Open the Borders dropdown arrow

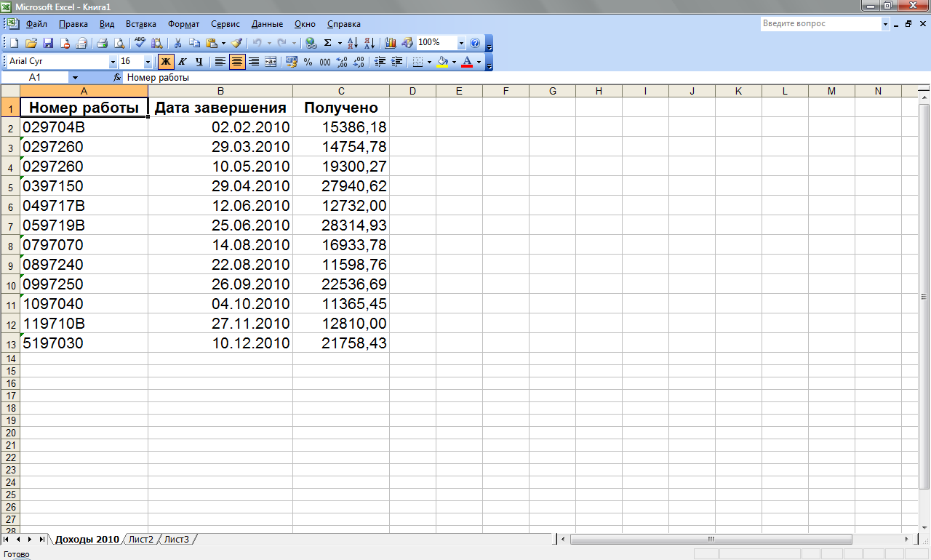pyautogui.click(x=429, y=62)
